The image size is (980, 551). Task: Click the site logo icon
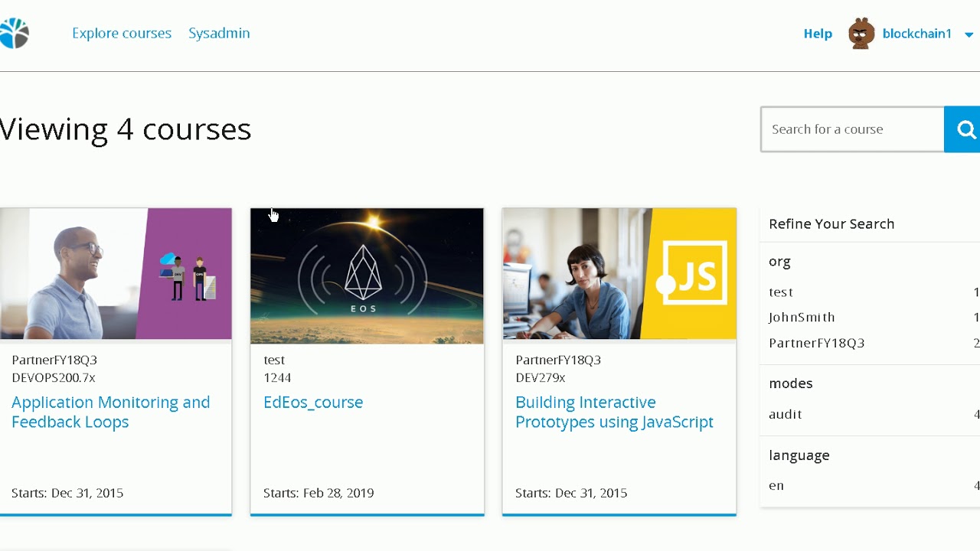[15, 33]
